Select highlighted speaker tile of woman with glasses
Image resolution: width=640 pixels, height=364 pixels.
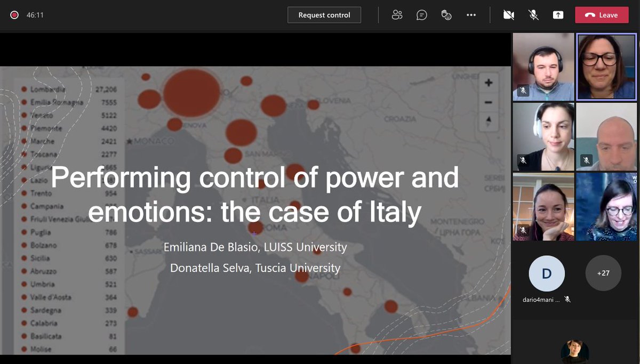[x=606, y=67]
